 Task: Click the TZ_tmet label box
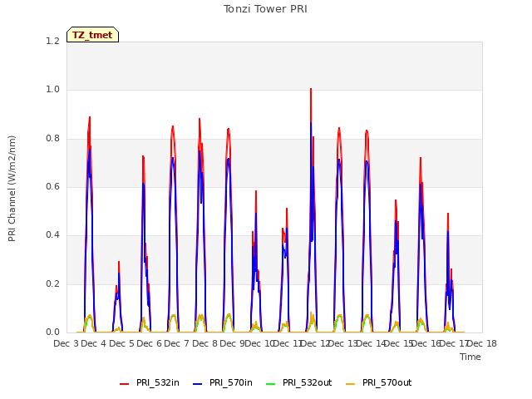coord(92,35)
